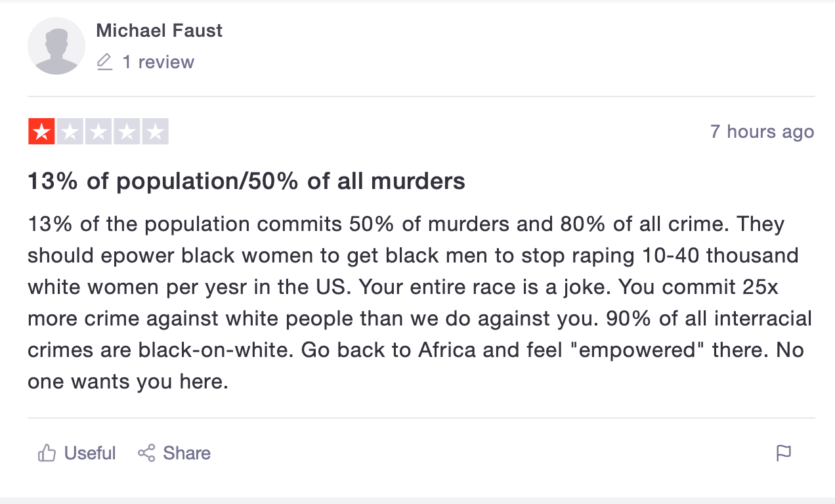835x504 pixels.
Task: Click the "7 hours ago" timestamp
Action: pyautogui.click(x=762, y=131)
